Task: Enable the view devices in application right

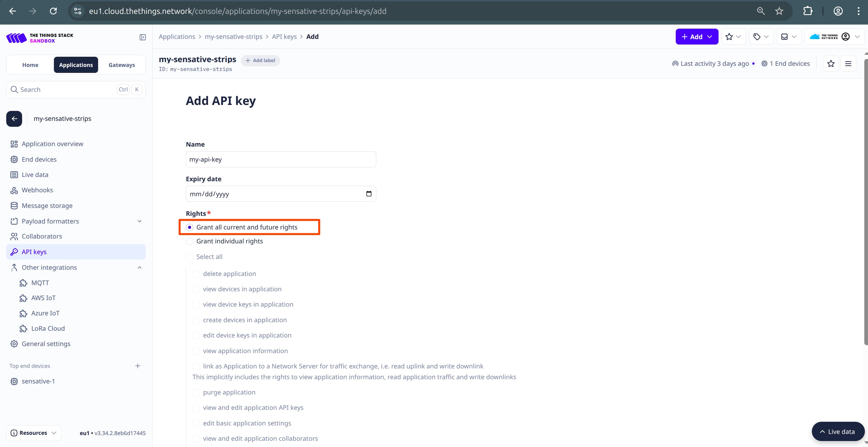Action: point(197,289)
